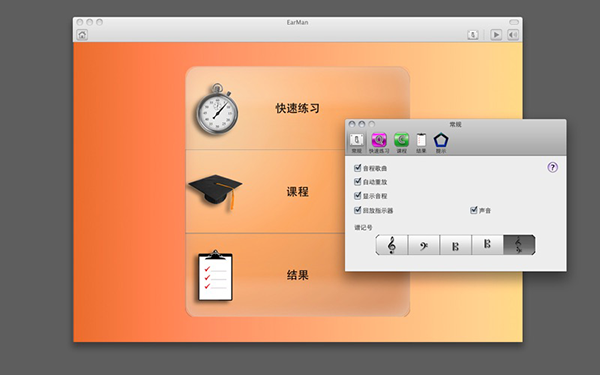Close the 常规 preferences window

(x=352, y=124)
